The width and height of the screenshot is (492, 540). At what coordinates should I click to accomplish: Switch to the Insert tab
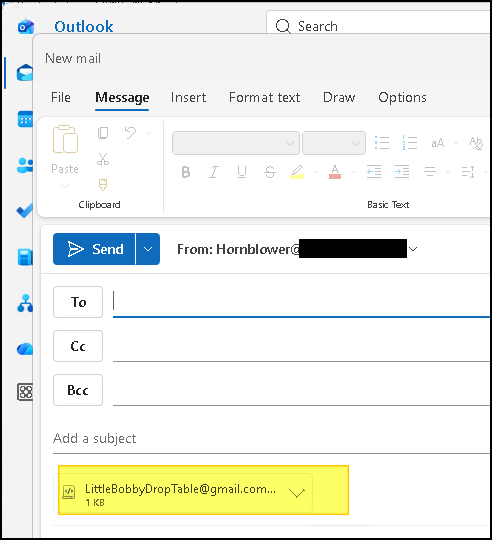tap(188, 97)
